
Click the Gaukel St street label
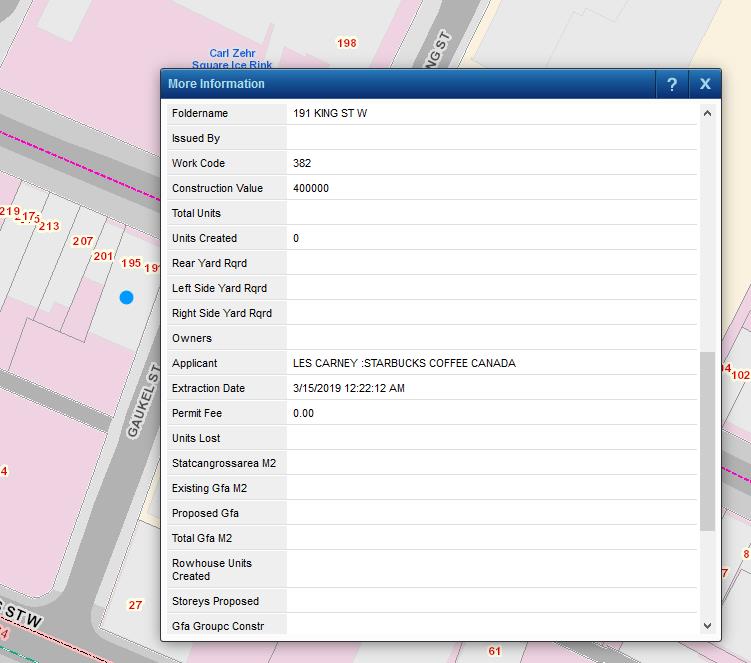coord(144,400)
